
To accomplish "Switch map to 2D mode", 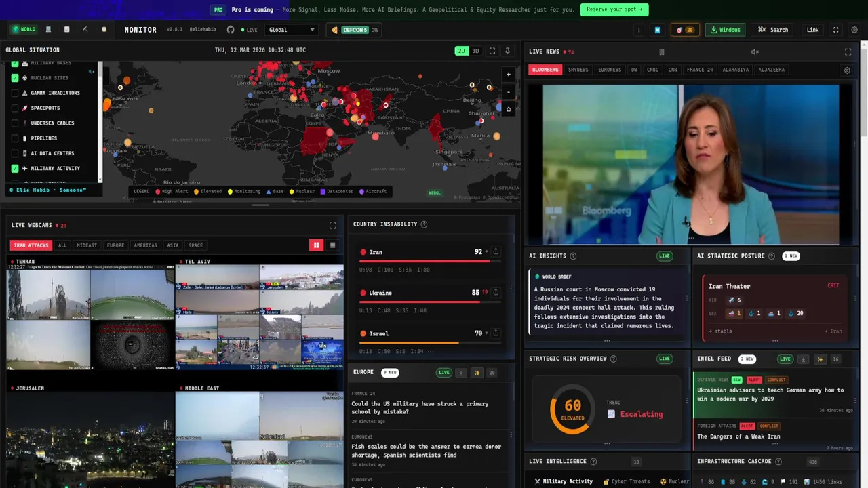I will (x=461, y=51).
